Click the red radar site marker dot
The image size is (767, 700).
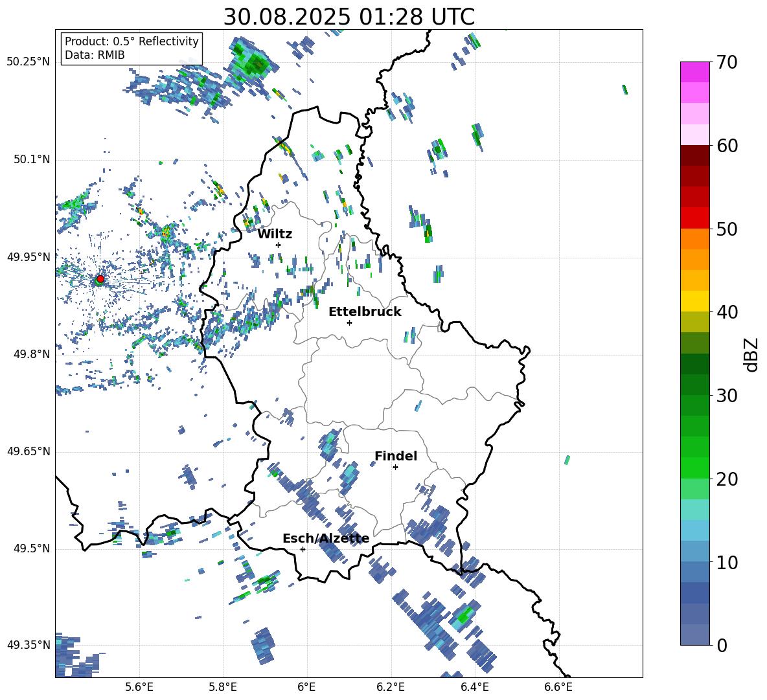[100, 279]
